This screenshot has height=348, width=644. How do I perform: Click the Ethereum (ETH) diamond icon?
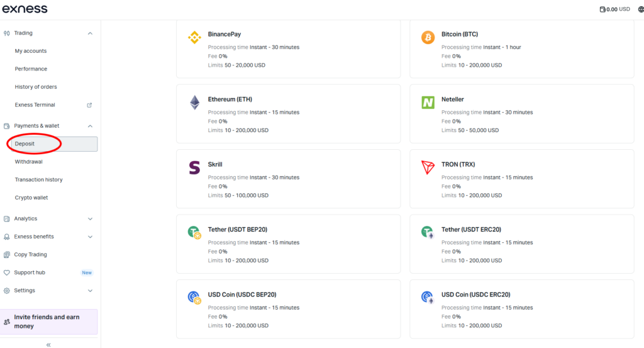(194, 103)
